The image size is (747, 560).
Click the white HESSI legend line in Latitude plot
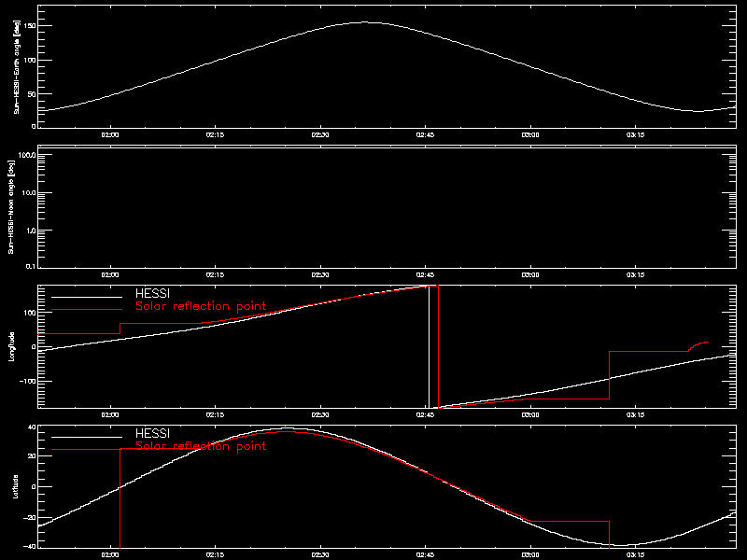(x=87, y=437)
